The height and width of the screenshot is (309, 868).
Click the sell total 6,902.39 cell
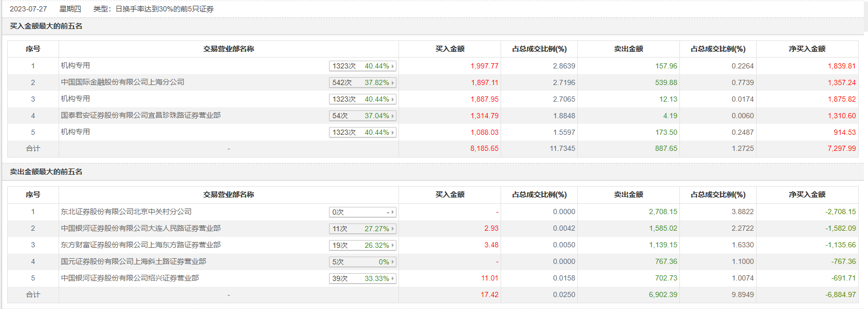663,295
